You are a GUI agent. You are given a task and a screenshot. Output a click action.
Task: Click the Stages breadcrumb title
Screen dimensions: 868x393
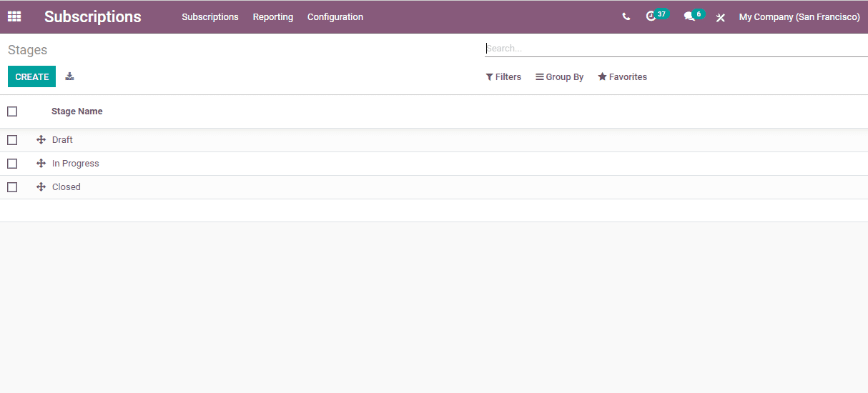28,50
